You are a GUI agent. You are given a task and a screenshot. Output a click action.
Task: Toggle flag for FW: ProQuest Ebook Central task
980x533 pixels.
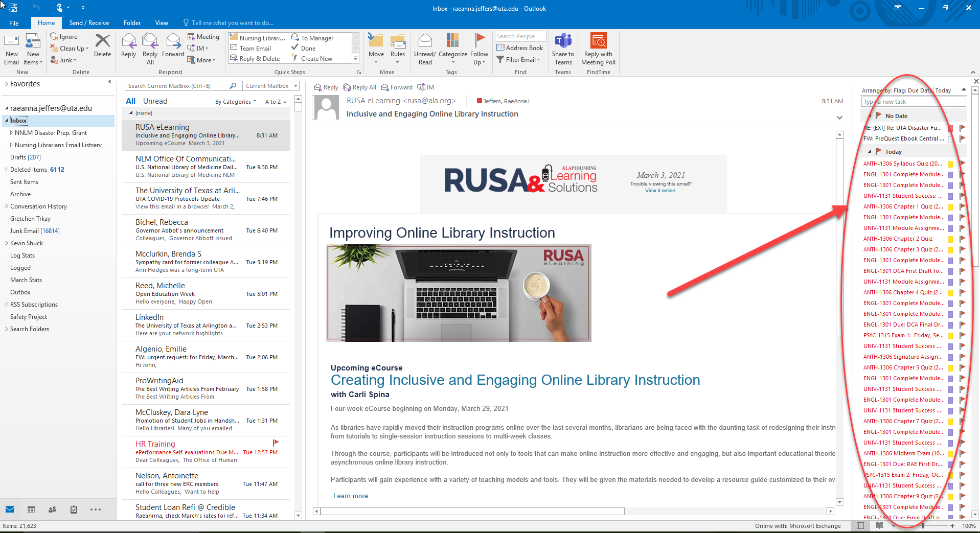962,138
